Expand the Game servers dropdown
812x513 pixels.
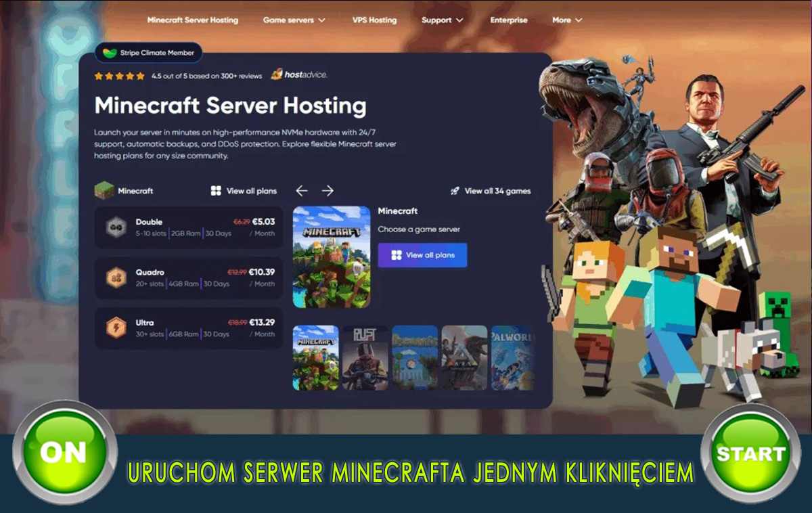click(294, 20)
